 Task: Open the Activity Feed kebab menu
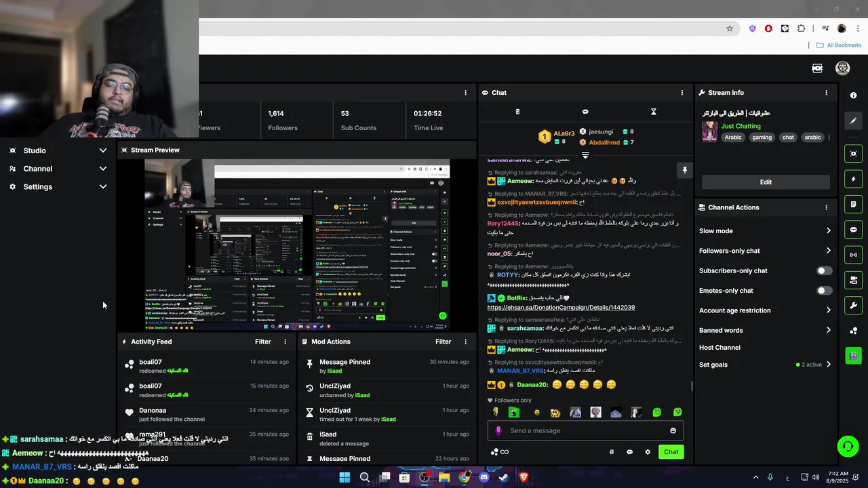[285, 342]
